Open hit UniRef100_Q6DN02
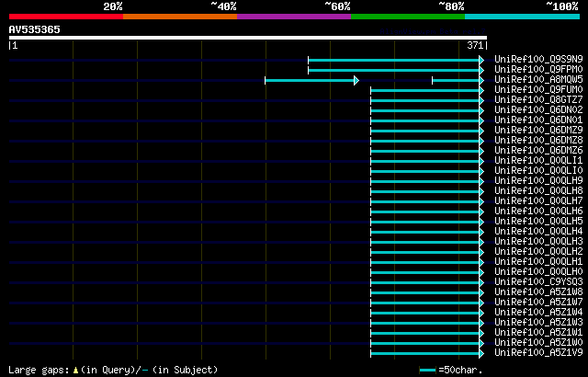 click(538, 109)
